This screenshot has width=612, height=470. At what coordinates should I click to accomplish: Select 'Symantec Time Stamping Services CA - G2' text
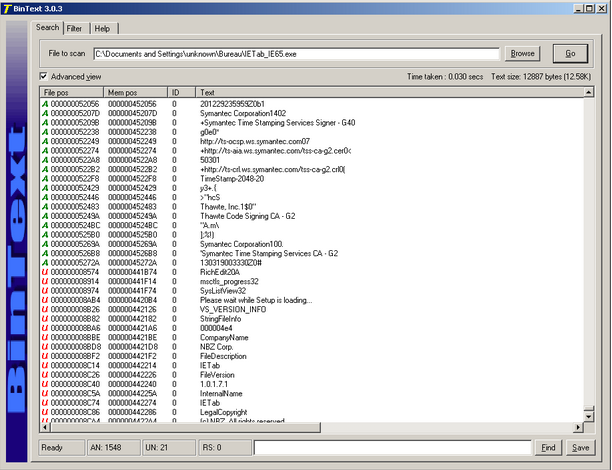(270, 254)
